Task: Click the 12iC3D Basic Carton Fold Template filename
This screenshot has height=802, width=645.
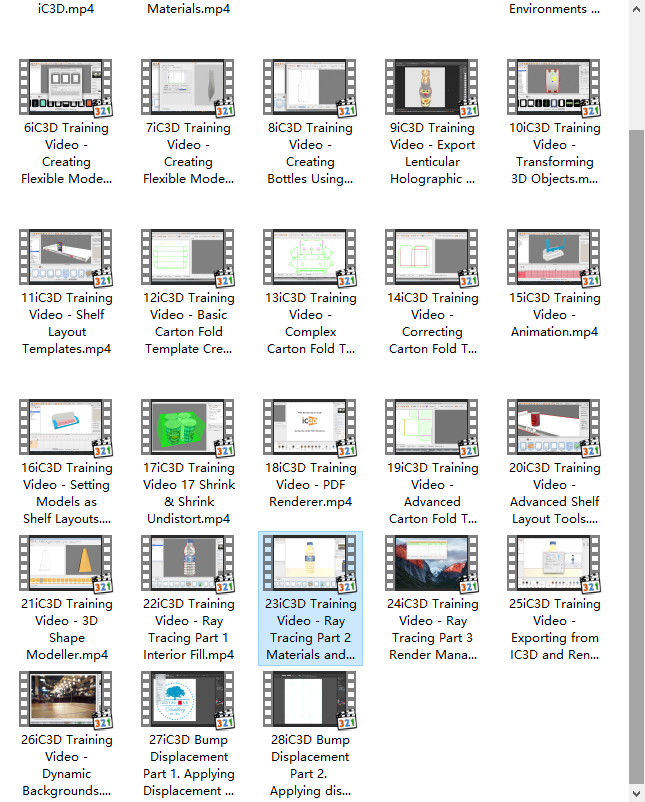Action: [x=188, y=323]
